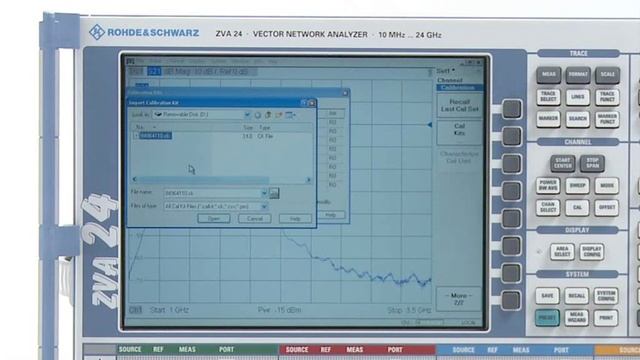Select Recall Last Cal Set softkey on screen
This screenshot has width=640, height=360.
[x=459, y=105]
